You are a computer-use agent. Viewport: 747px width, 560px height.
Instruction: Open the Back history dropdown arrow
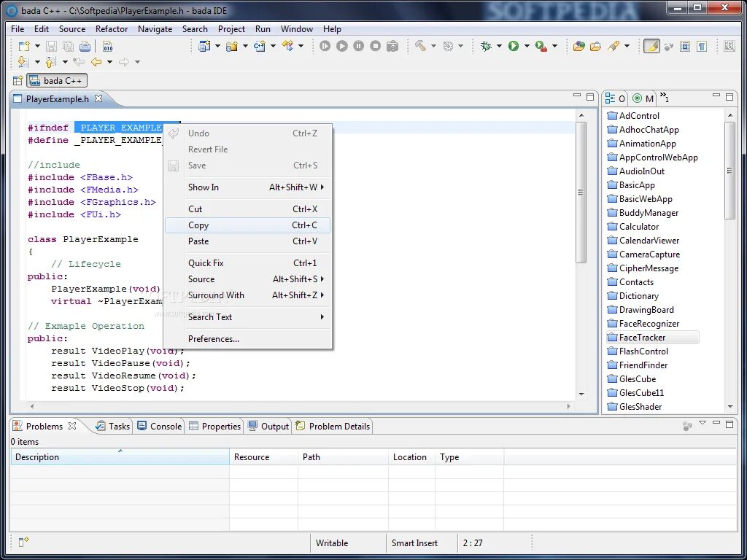click(x=109, y=62)
